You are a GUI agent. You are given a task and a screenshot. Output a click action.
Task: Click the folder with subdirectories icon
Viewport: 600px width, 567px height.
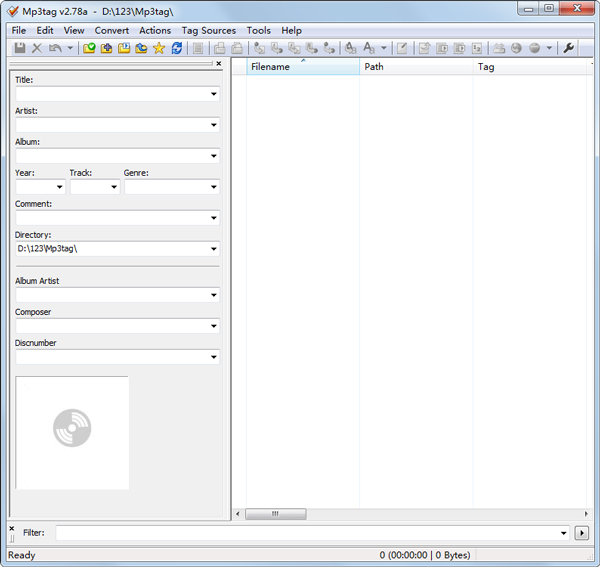(141, 48)
